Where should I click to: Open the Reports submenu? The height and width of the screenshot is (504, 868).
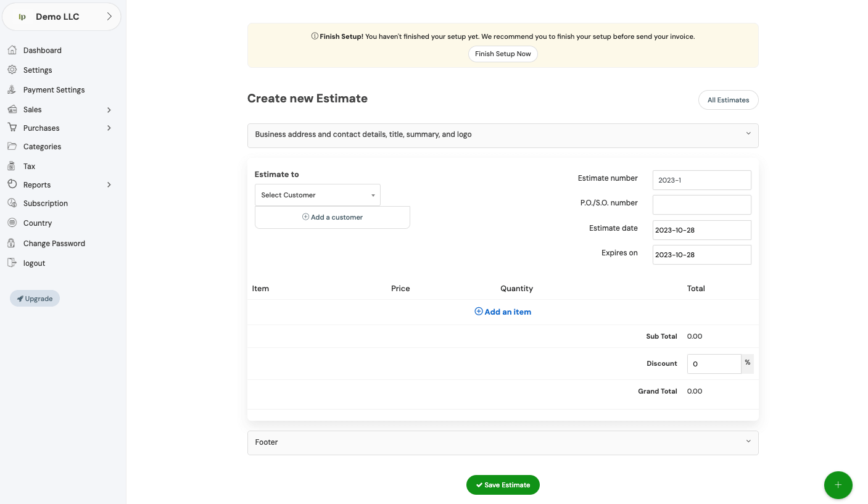[109, 185]
